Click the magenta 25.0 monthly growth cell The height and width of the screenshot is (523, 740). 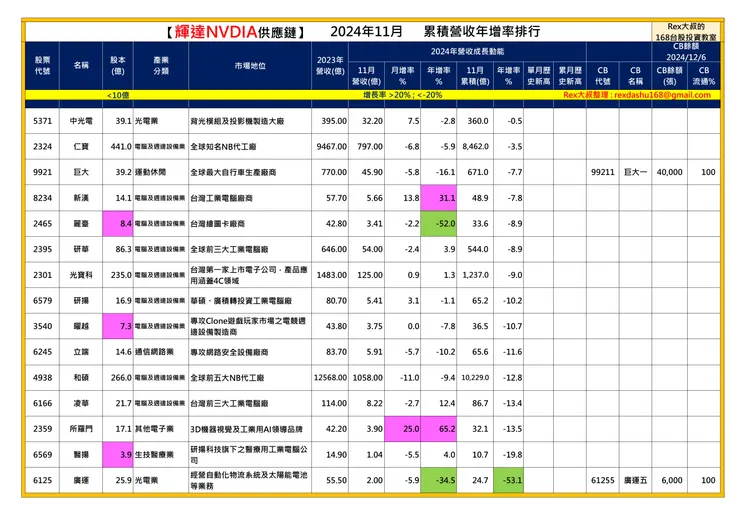pos(403,429)
